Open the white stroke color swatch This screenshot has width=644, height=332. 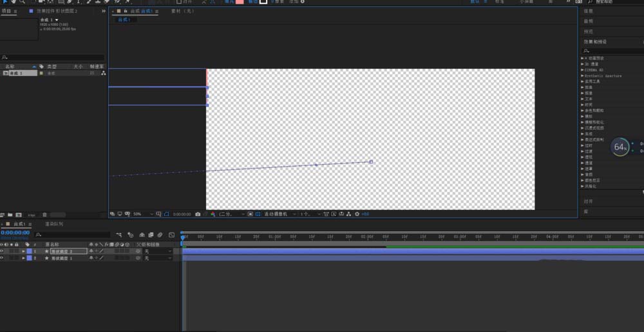tap(263, 2)
